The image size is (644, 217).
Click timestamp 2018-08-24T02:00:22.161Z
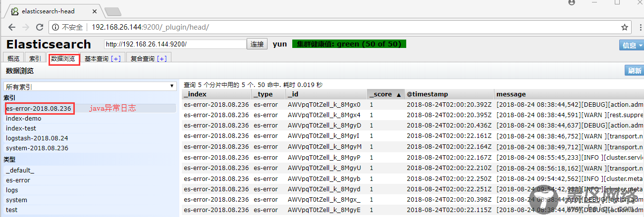click(x=449, y=136)
